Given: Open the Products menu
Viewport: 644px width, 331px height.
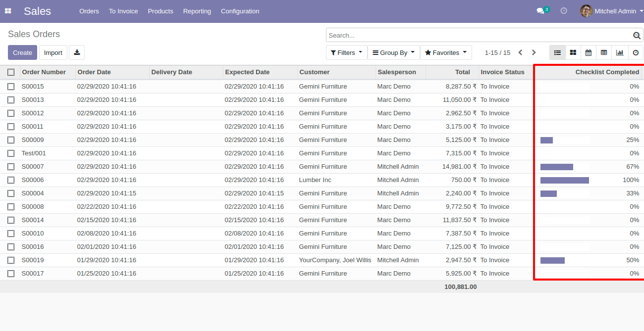Looking at the screenshot, I should pyautogui.click(x=161, y=11).
